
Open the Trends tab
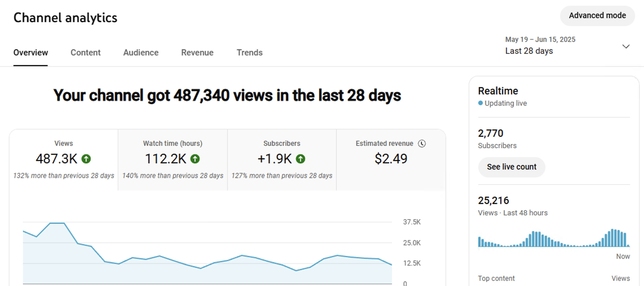tap(249, 53)
